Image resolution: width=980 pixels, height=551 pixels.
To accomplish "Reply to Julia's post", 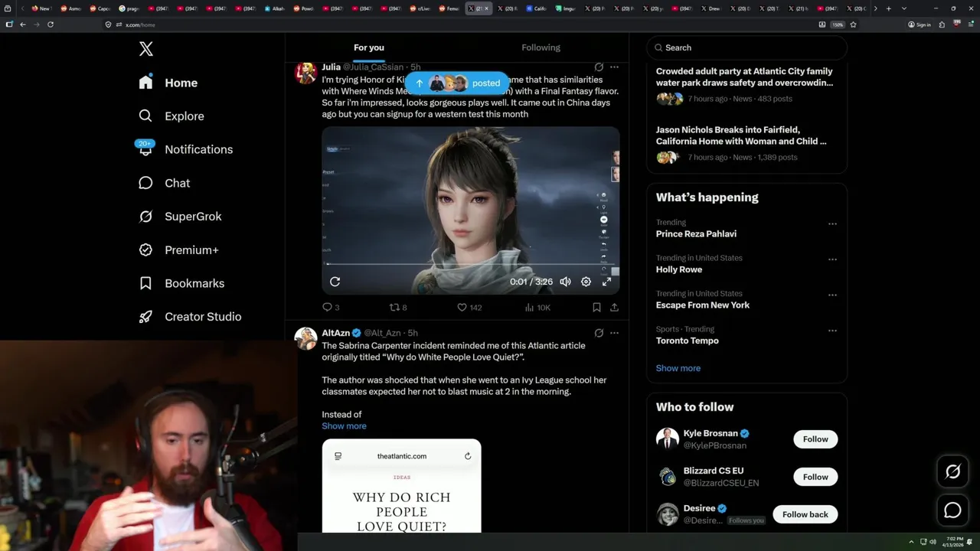I will coord(331,308).
